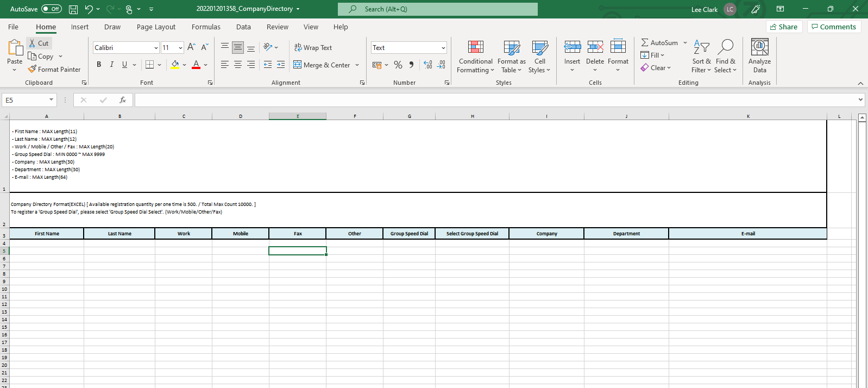This screenshot has width=868, height=388.
Task: Increase indent
Action: (x=281, y=65)
